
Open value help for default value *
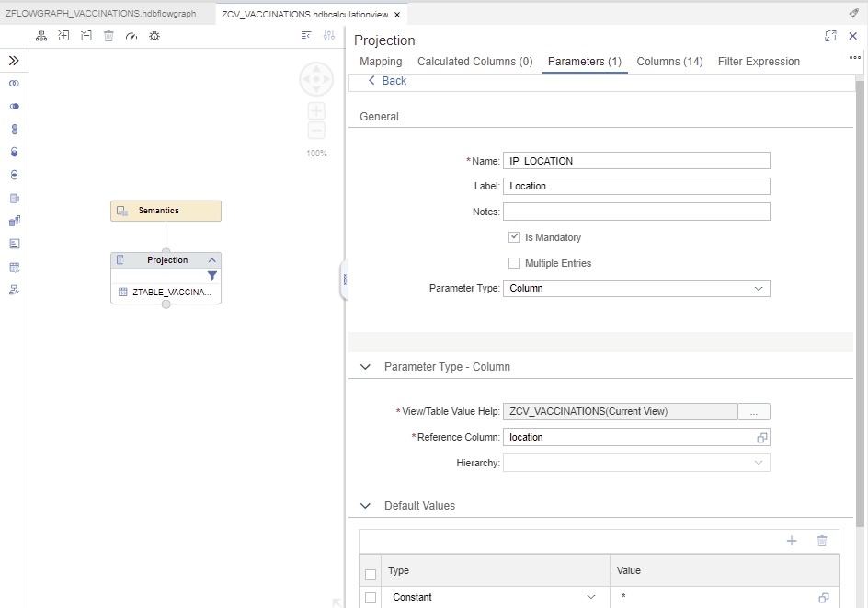[824, 598]
